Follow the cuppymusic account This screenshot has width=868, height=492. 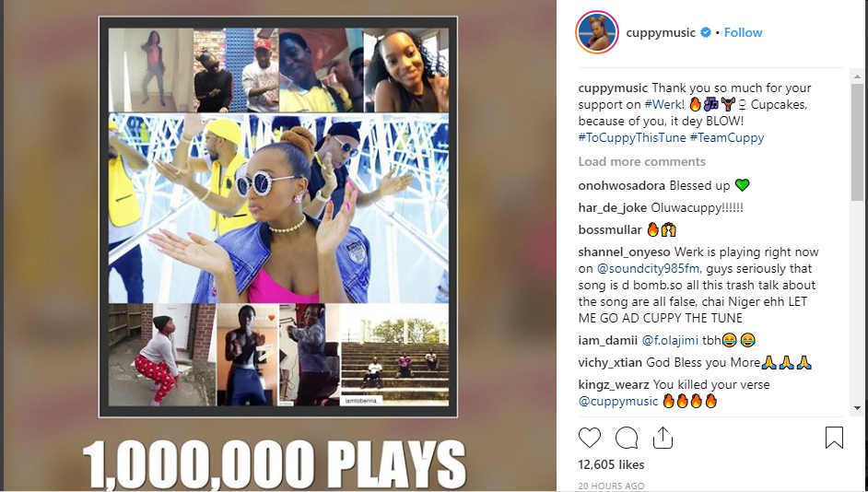point(743,32)
